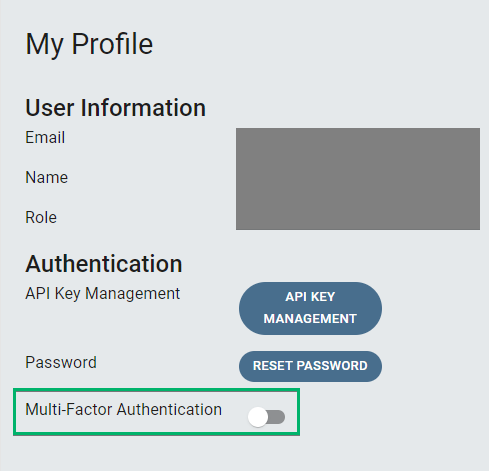Click the word RESET on the password button
Viewport: 489px width, 471px height.
point(273,366)
